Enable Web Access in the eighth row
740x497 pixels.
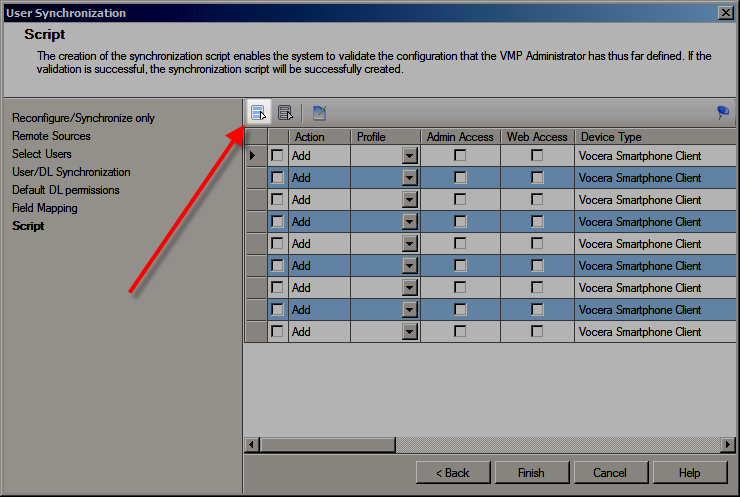point(537,310)
